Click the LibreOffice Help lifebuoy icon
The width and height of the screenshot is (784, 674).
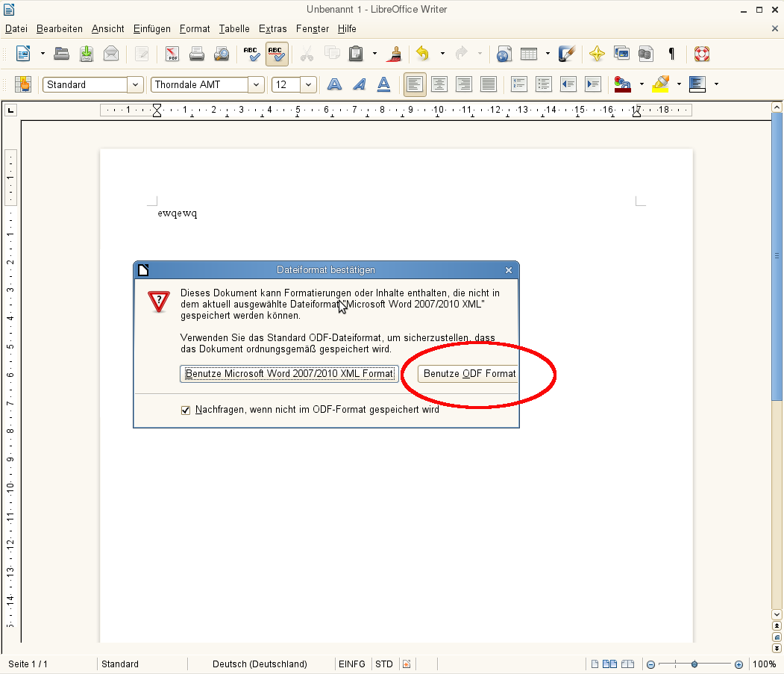pos(701,54)
